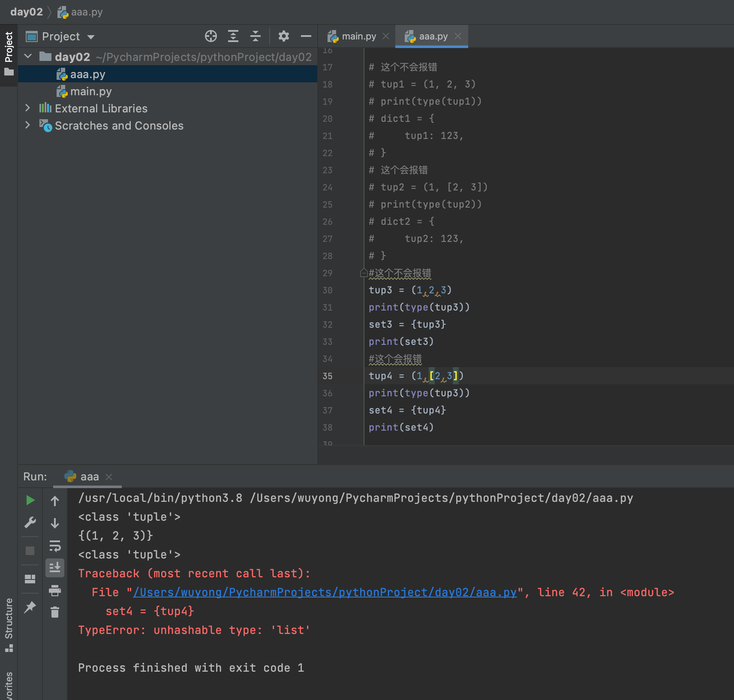Click 'TypeError: unhashable type' console line
Screen dimensions: 734x700
pyautogui.click(x=194, y=630)
